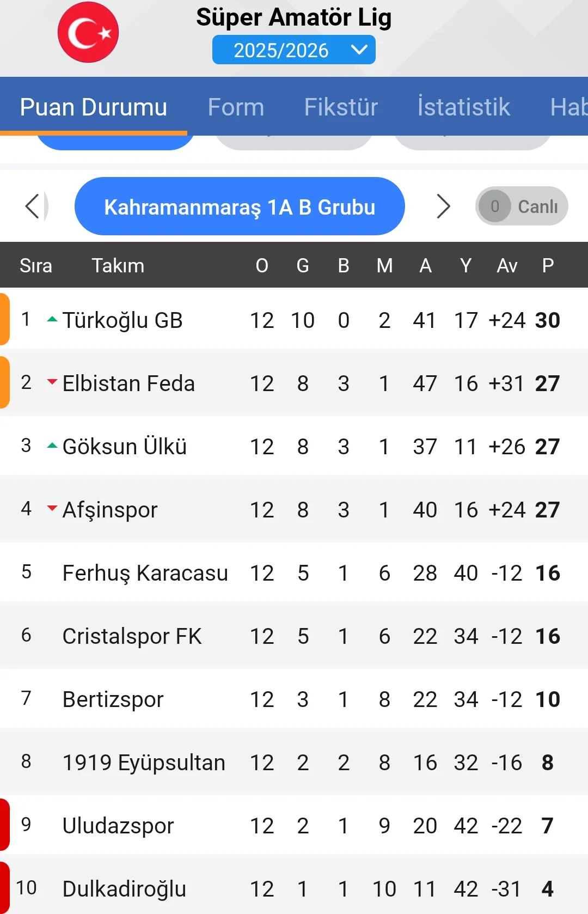Open Türkoğlu GB team page
Viewport: 588px width, 914px height.
(x=122, y=320)
